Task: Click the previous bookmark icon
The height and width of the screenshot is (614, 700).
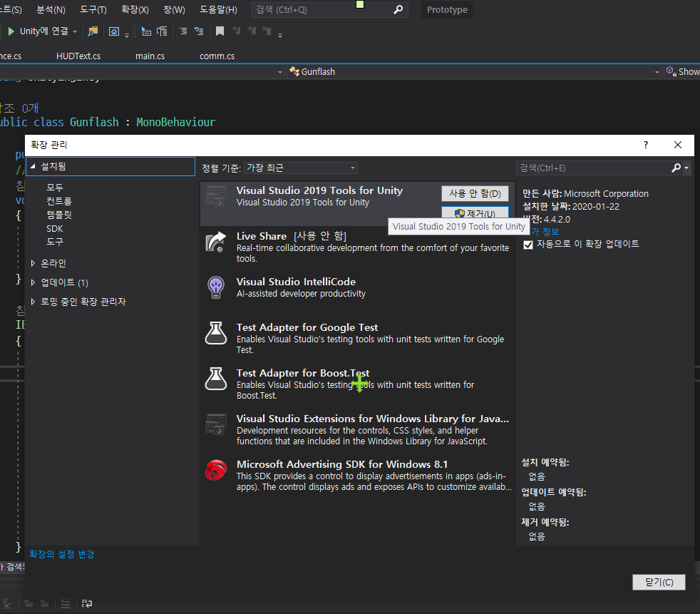Action: [x=236, y=31]
